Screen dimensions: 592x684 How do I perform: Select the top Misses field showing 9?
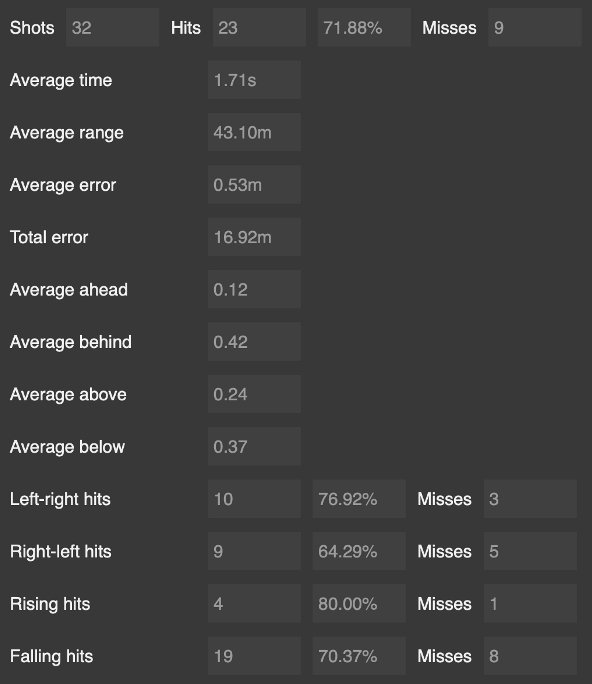pos(534,27)
